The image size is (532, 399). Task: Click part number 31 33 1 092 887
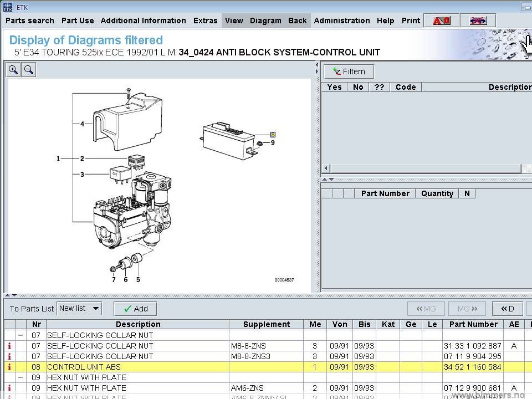[473, 346]
